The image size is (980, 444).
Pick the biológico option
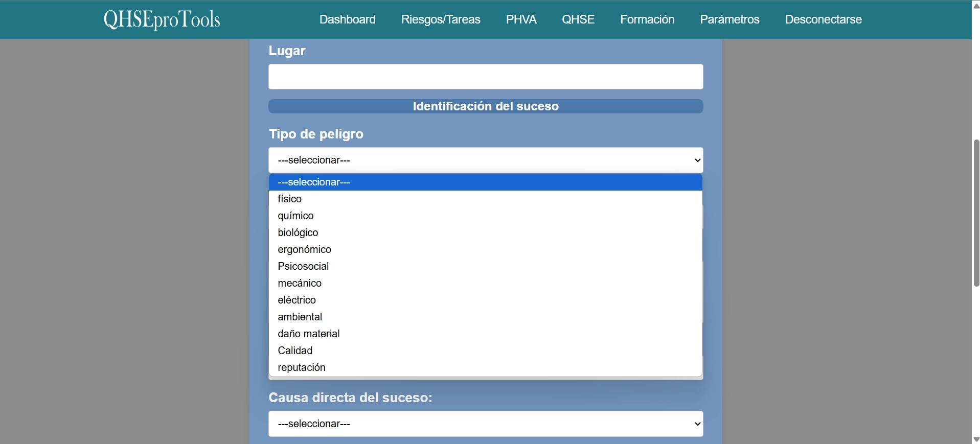point(298,232)
